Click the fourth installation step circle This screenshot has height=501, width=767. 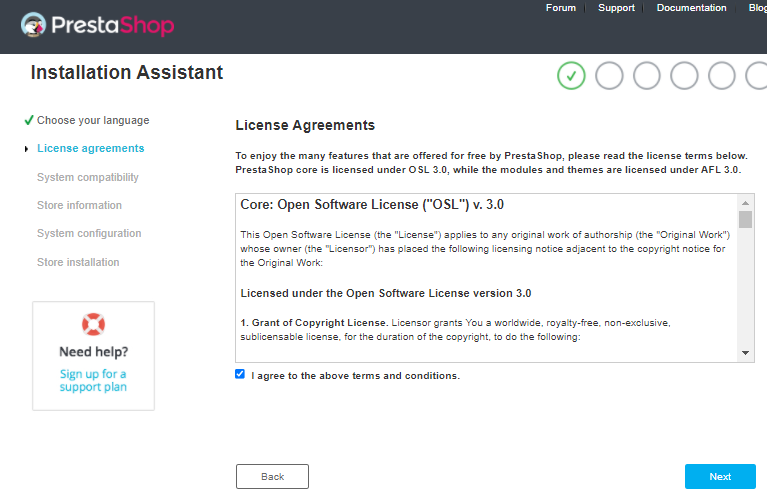pos(684,76)
